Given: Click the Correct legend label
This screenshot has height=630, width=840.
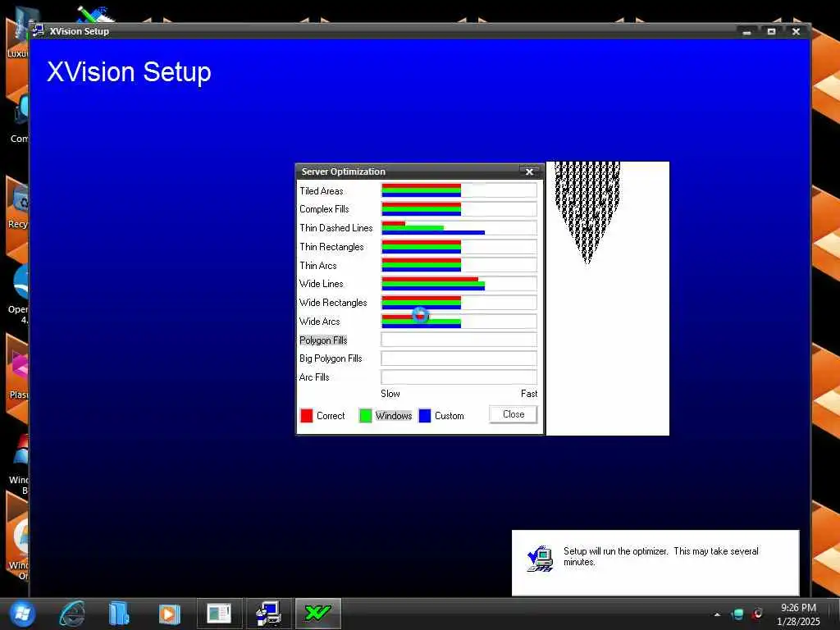Looking at the screenshot, I should pyautogui.click(x=331, y=416).
